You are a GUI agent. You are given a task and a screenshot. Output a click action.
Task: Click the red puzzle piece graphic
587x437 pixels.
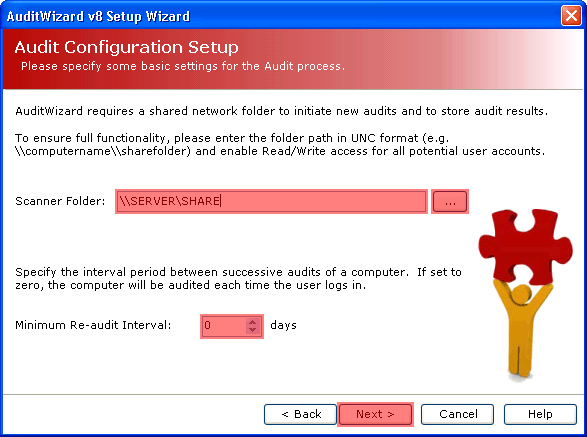click(525, 246)
